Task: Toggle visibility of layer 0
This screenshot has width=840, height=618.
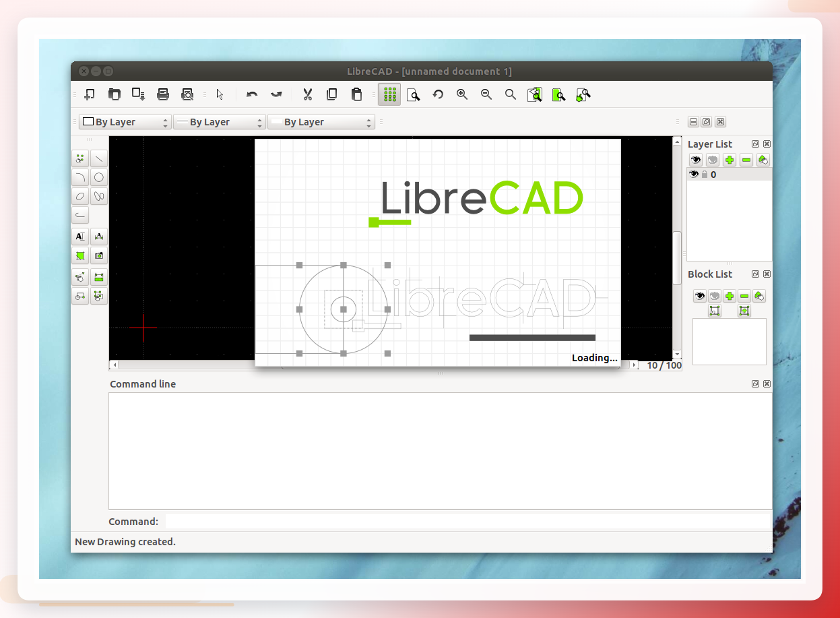Action: pos(693,174)
